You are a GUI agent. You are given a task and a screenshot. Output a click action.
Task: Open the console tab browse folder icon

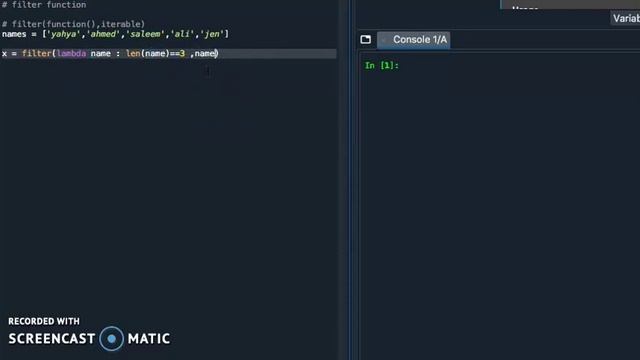366,40
